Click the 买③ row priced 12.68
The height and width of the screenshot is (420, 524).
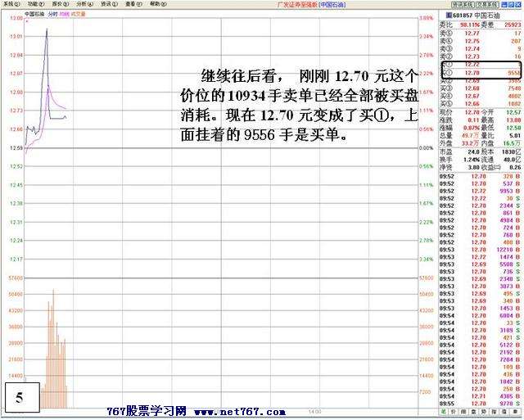coord(481,88)
